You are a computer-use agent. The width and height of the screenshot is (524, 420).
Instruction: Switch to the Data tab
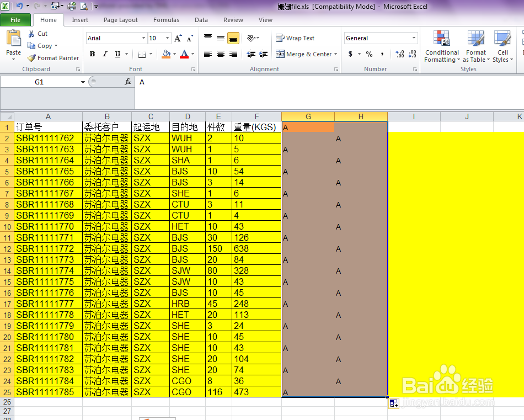201,20
